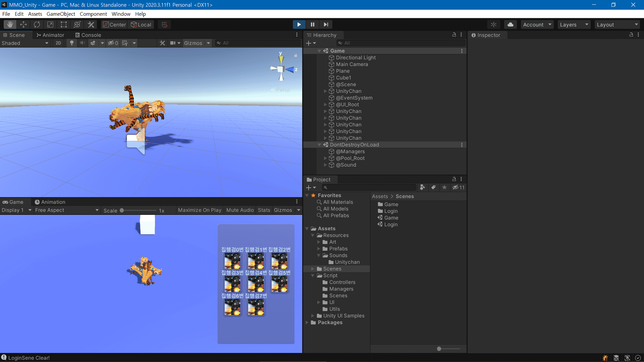Click Maximize On Play button

point(200,210)
